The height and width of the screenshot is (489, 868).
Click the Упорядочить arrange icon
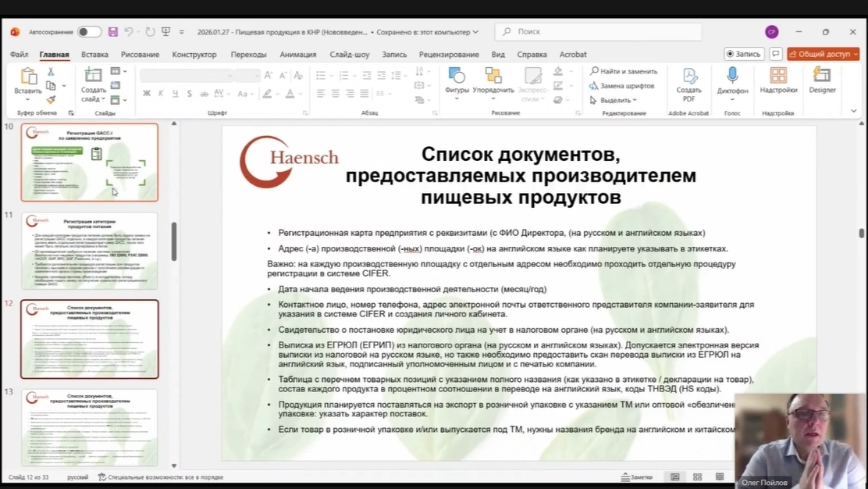pyautogui.click(x=493, y=77)
